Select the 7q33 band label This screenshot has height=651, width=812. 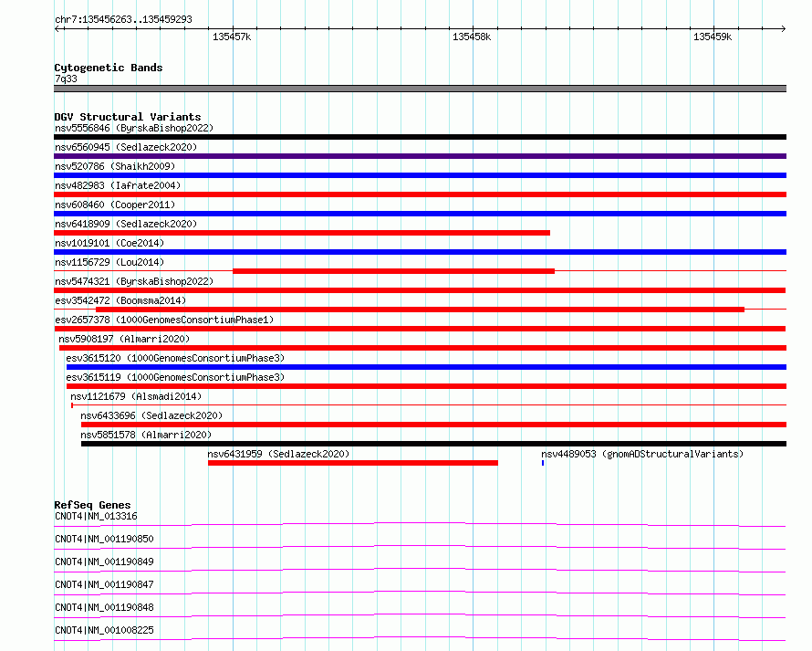(66, 79)
